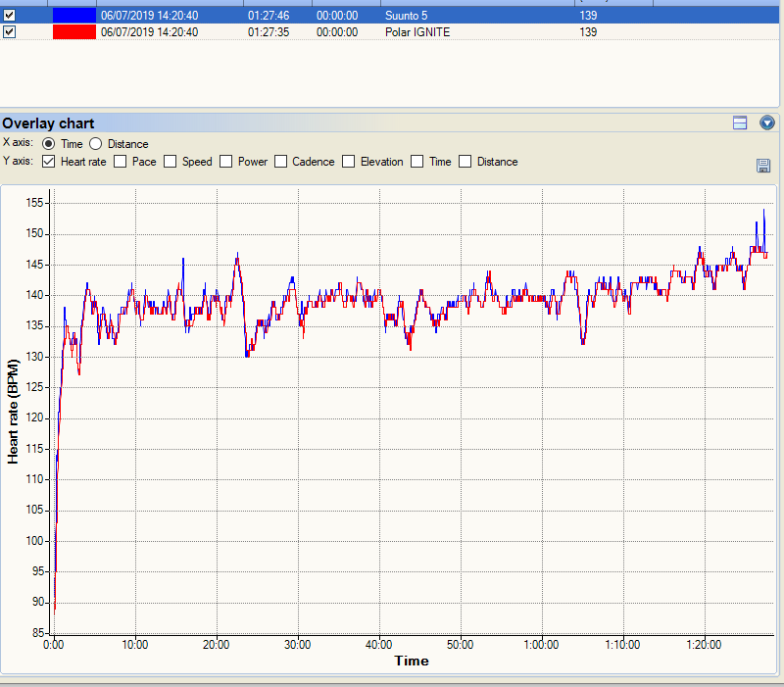Click the 00:00:00 offset in Polar IGNITE row
Image resolution: width=784 pixels, height=687 pixels.
(x=337, y=32)
